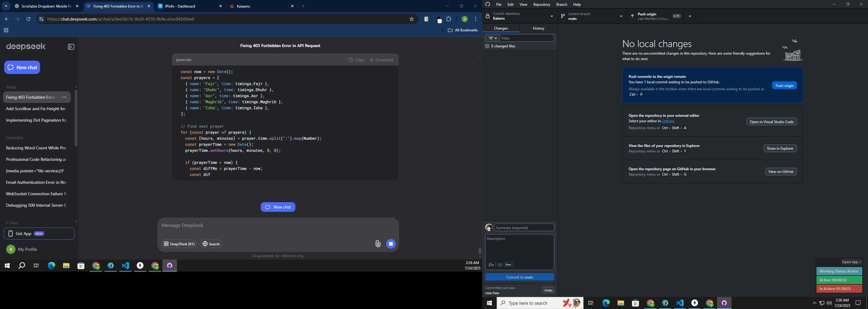
Task: Attach a file to the DeepSeek message
Action: click(378, 244)
